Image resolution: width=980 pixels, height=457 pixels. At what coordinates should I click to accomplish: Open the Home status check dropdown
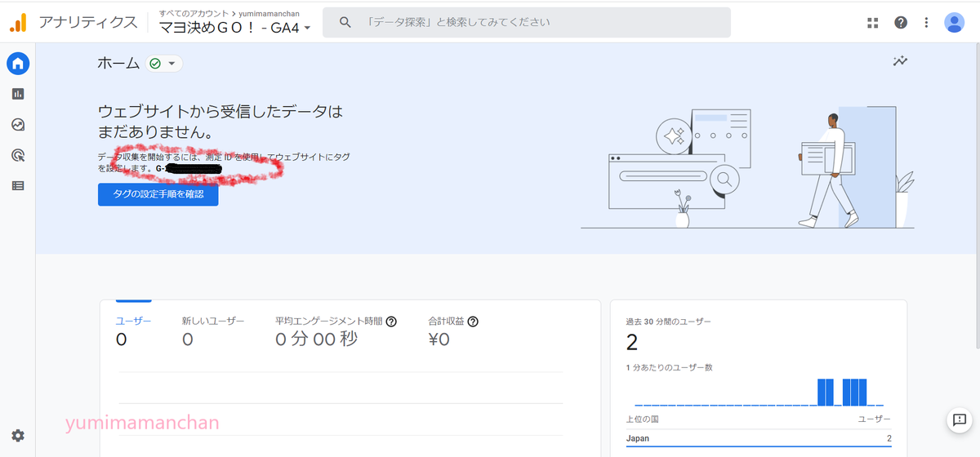163,64
